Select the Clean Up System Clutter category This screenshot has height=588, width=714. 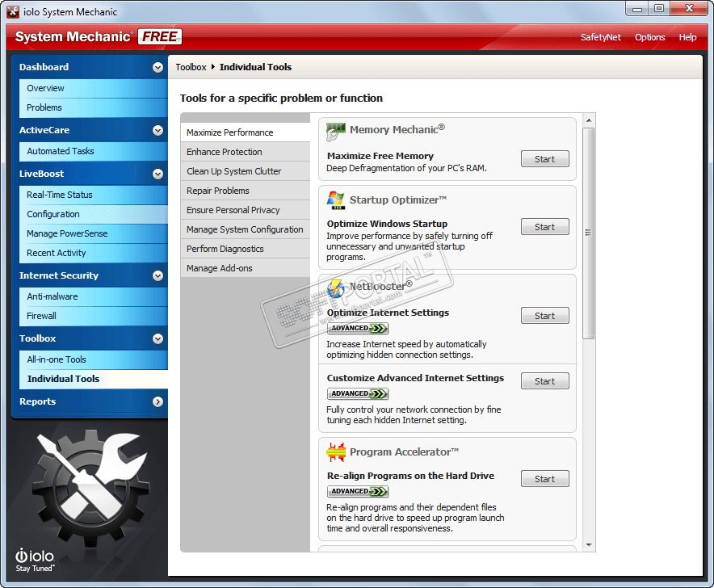point(246,171)
